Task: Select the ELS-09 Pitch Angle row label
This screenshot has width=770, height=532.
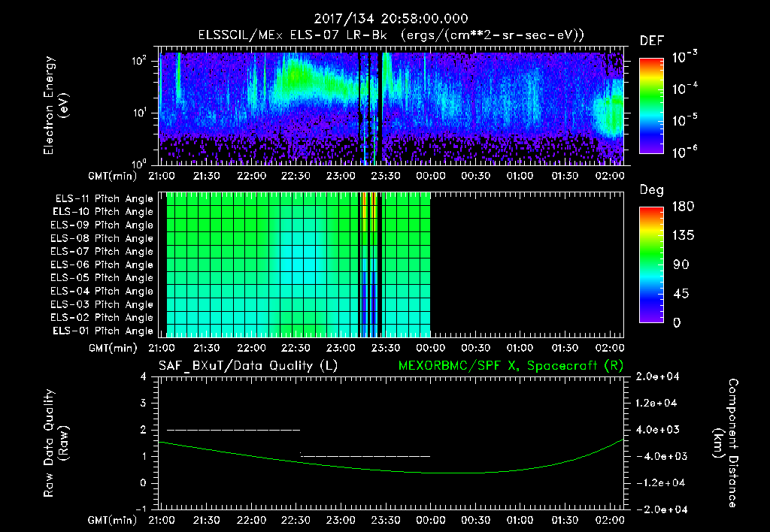Action: (102, 225)
